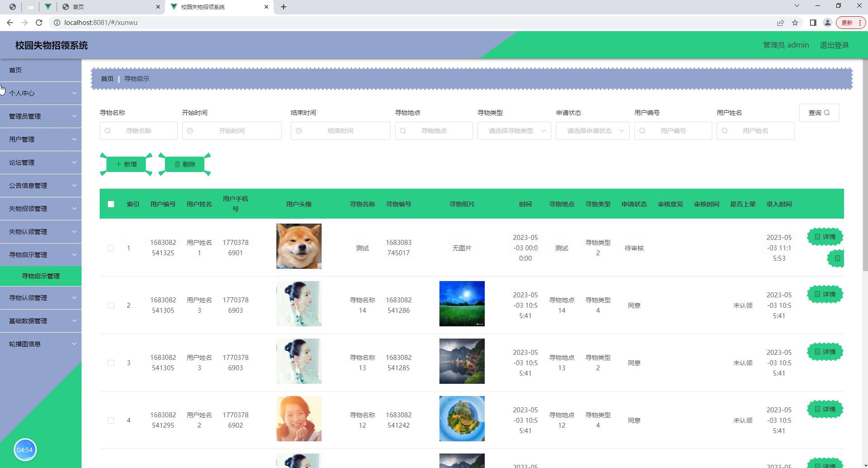Open 详情 for row 2 寻物名称14
Viewport: 868px width, 468px height.
pos(825,294)
